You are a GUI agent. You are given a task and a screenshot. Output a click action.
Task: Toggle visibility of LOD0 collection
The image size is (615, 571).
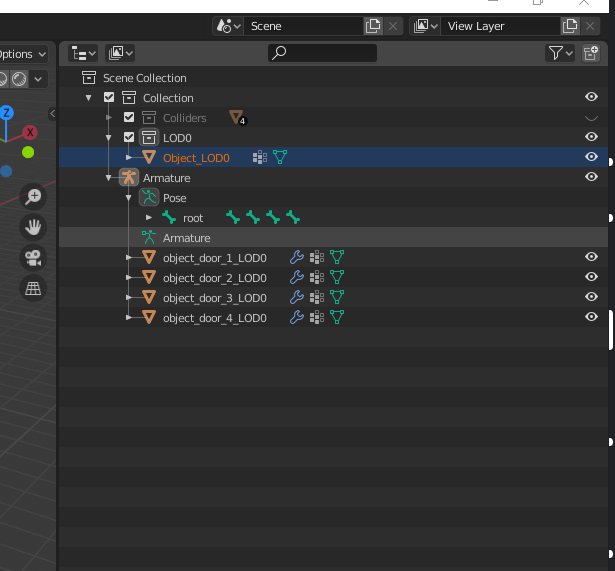(x=591, y=137)
